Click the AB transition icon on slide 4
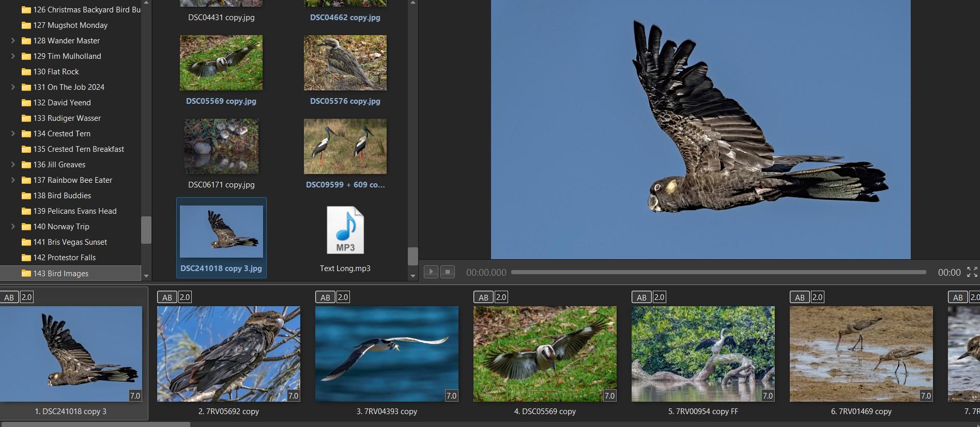The height and width of the screenshot is (427, 980). coord(483,297)
